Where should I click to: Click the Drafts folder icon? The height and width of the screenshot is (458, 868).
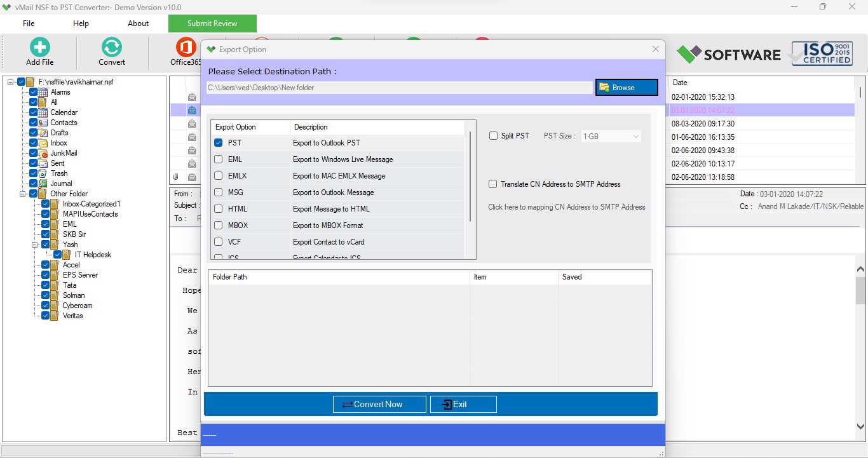pyautogui.click(x=43, y=133)
